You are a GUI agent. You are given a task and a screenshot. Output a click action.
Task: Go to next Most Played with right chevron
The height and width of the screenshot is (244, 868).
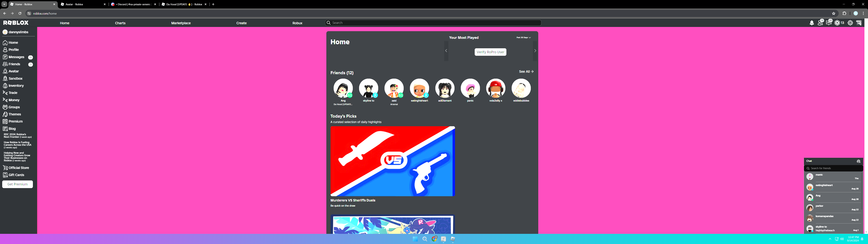(x=535, y=51)
